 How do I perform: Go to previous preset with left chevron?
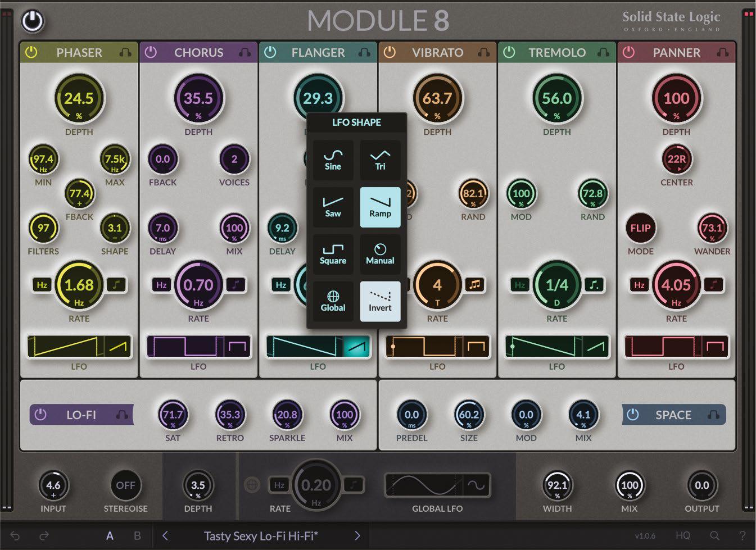pyautogui.click(x=166, y=536)
